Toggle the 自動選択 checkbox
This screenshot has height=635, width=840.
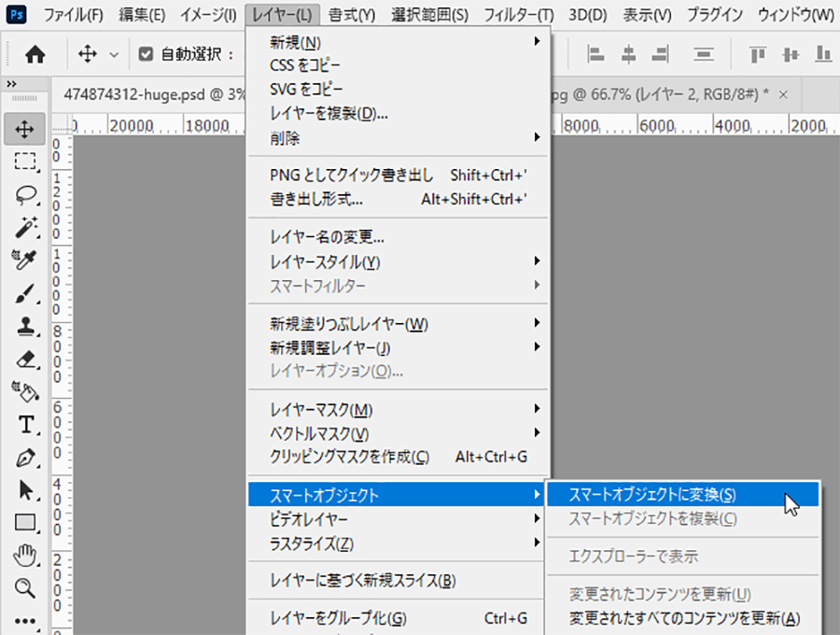point(146,54)
